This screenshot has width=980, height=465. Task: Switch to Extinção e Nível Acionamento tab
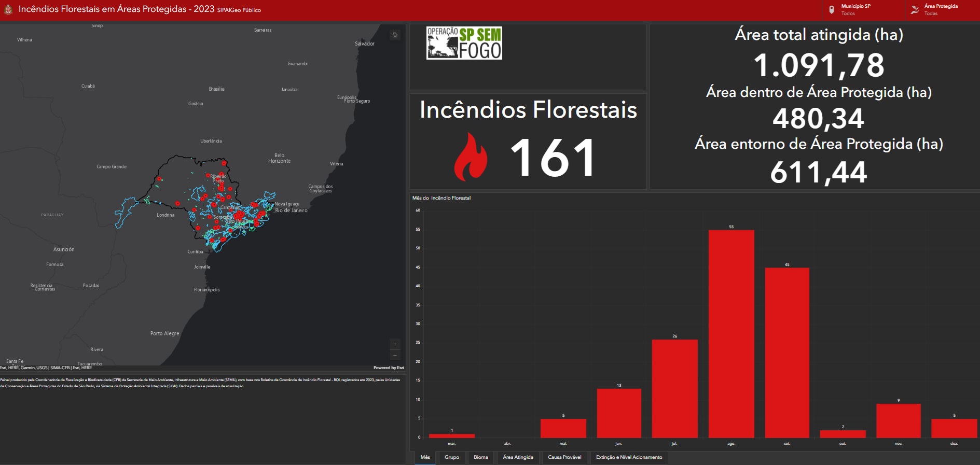[629, 457]
